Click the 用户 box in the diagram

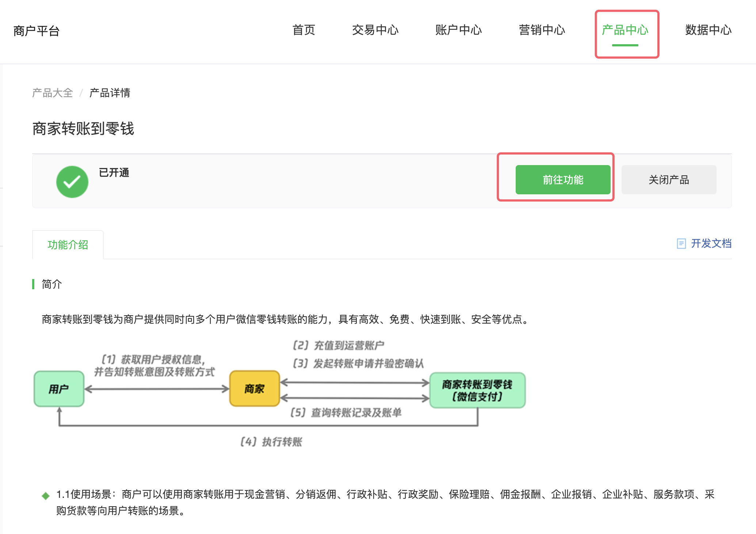click(59, 389)
